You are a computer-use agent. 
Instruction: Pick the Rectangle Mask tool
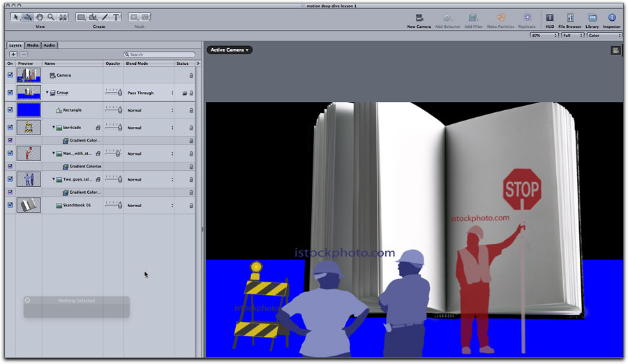point(134,17)
